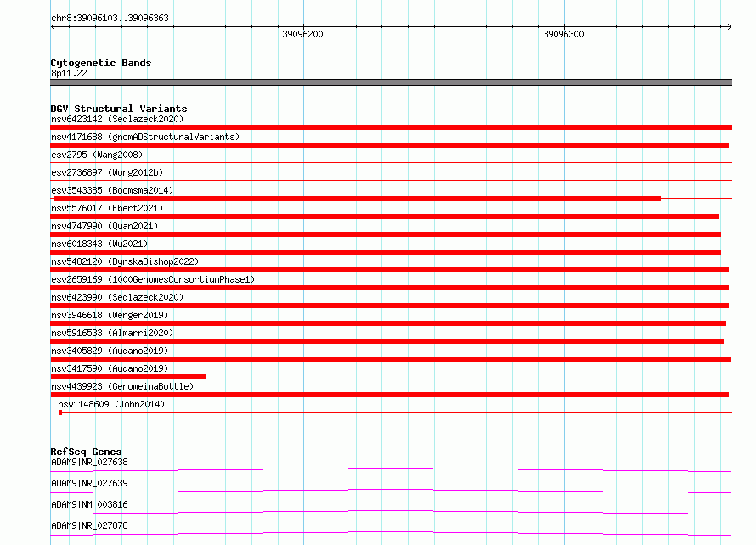Select variant nsv1148609 (John2014) label

[111, 404]
